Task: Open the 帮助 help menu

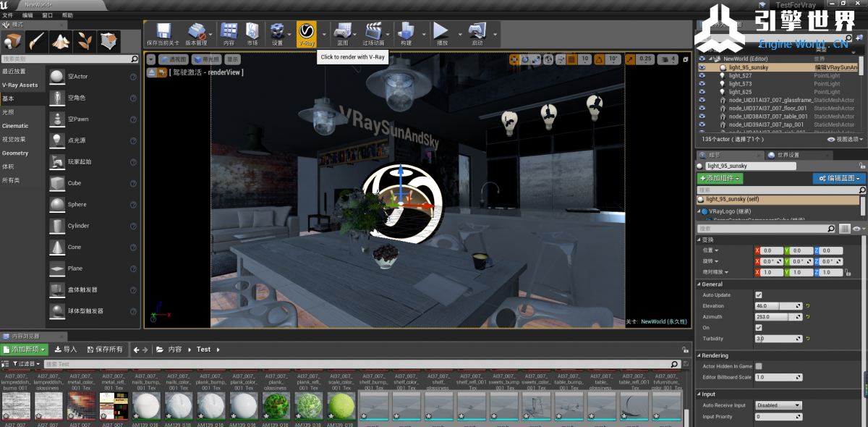Action: coord(67,14)
